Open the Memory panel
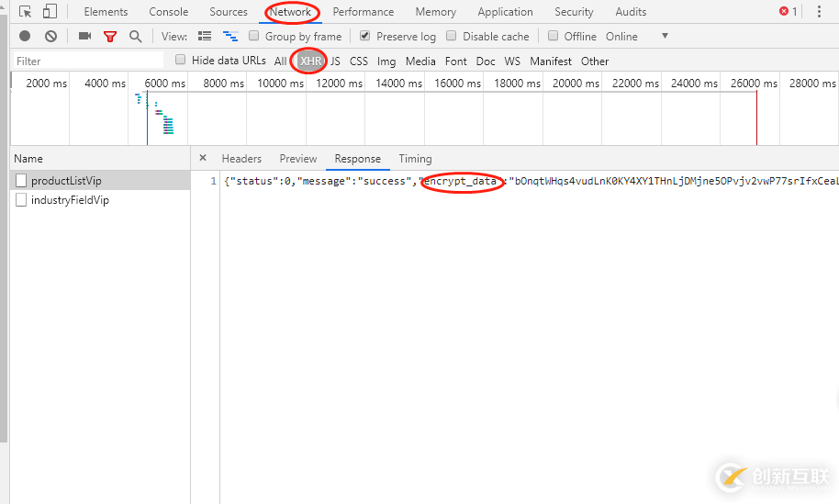Image resolution: width=839 pixels, height=504 pixels. pos(435,12)
